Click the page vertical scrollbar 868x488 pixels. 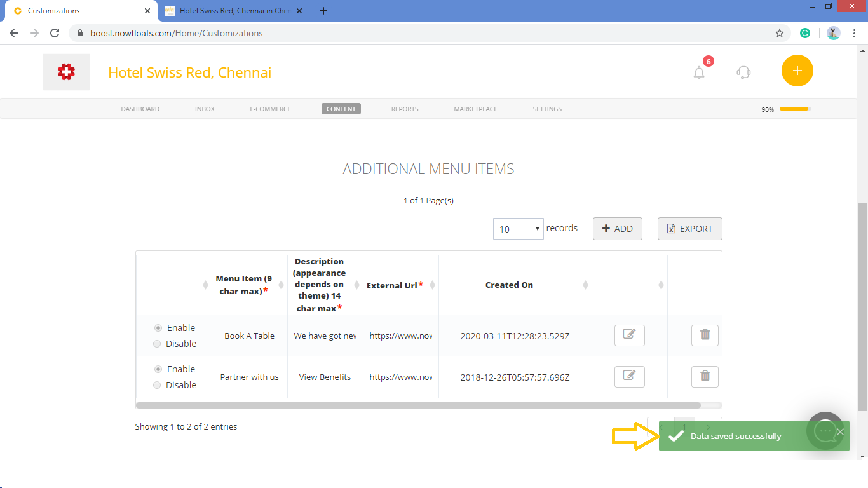click(862, 307)
